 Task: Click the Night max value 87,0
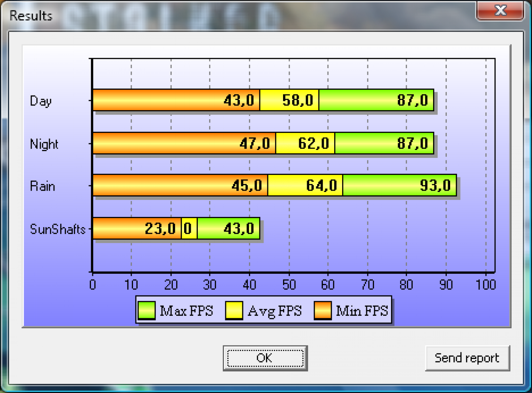413,143
